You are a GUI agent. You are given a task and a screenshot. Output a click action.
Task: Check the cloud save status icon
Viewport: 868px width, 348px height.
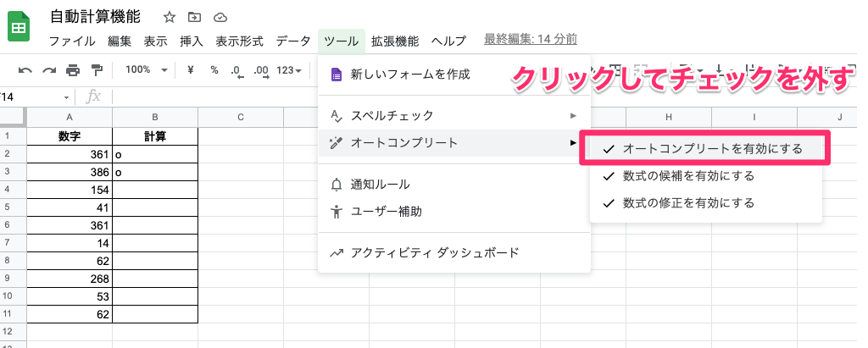click(220, 17)
